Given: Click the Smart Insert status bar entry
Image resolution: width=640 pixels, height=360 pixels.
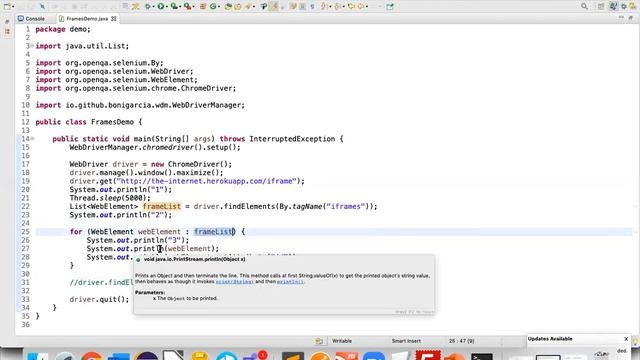Looking at the screenshot, I should click(x=406, y=341).
